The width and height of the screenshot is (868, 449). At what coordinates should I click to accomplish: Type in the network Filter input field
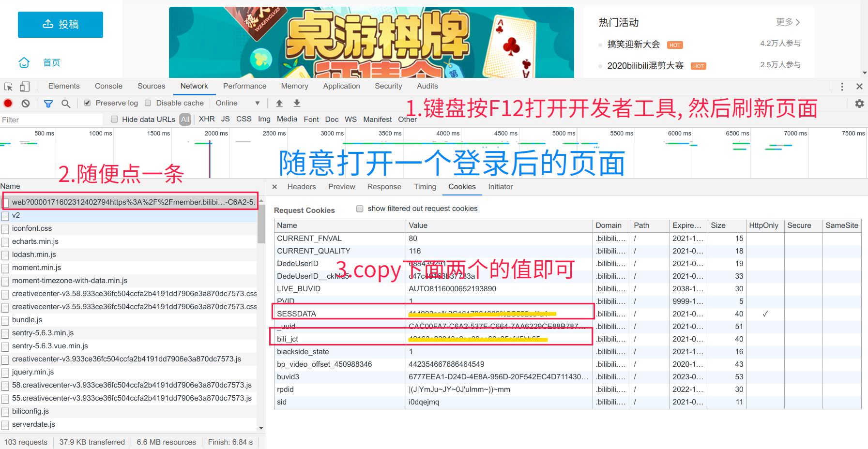(x=48, y=120)
